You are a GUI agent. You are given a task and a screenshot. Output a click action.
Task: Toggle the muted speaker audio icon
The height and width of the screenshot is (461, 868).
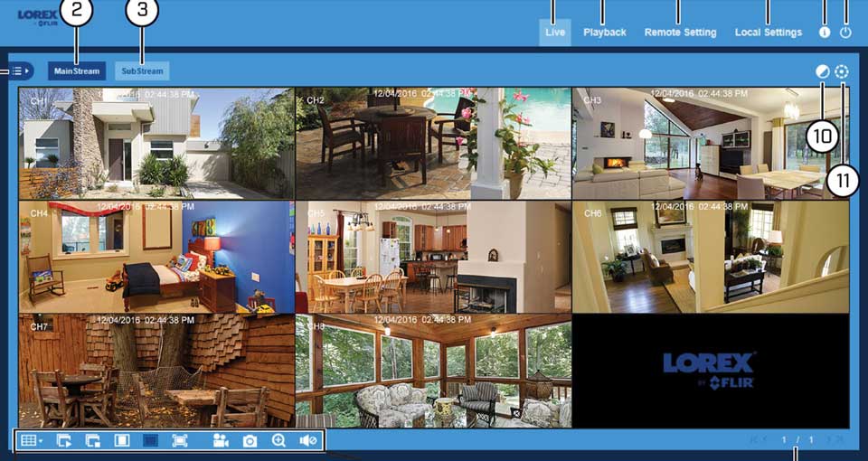(308, 441)
